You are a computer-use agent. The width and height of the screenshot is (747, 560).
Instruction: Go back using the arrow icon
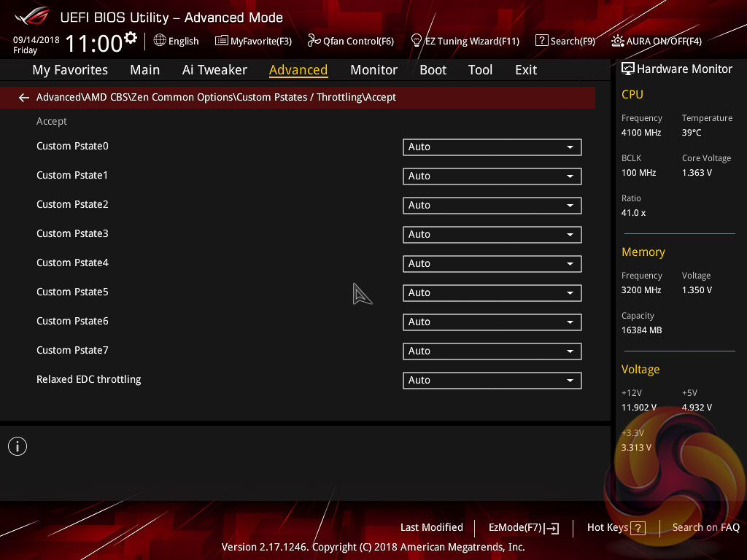coord(24,98)
